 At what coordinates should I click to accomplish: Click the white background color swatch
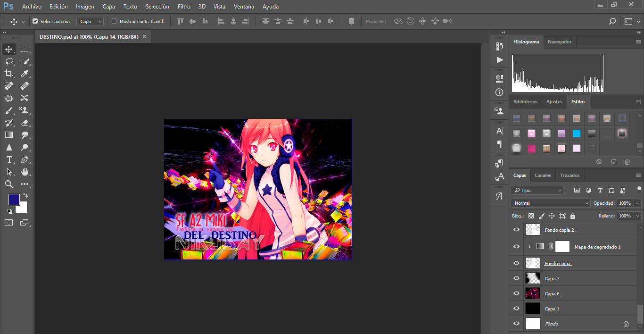(23, 208)
